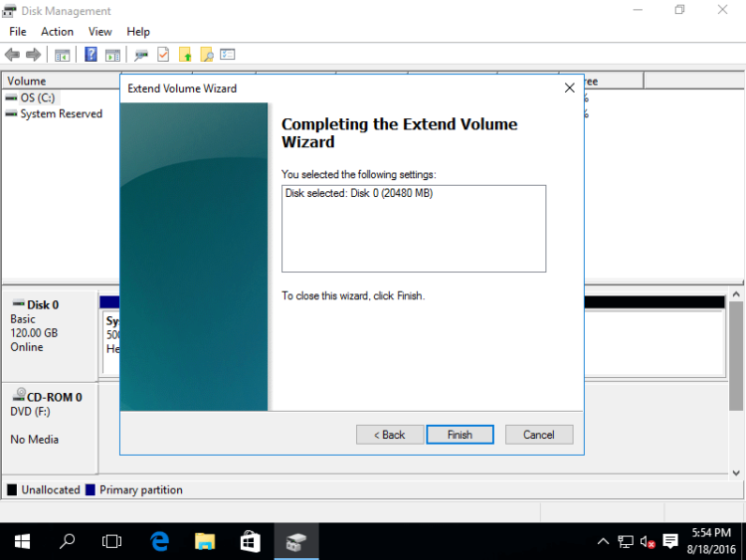Cancel the Extend Volume Wizard
Screen dimensions: 746x560
(539, 435)
